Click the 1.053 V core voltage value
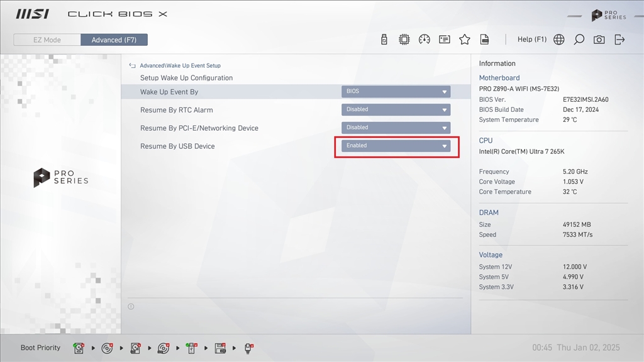This screenshot has height=362, width=644. 574,182
